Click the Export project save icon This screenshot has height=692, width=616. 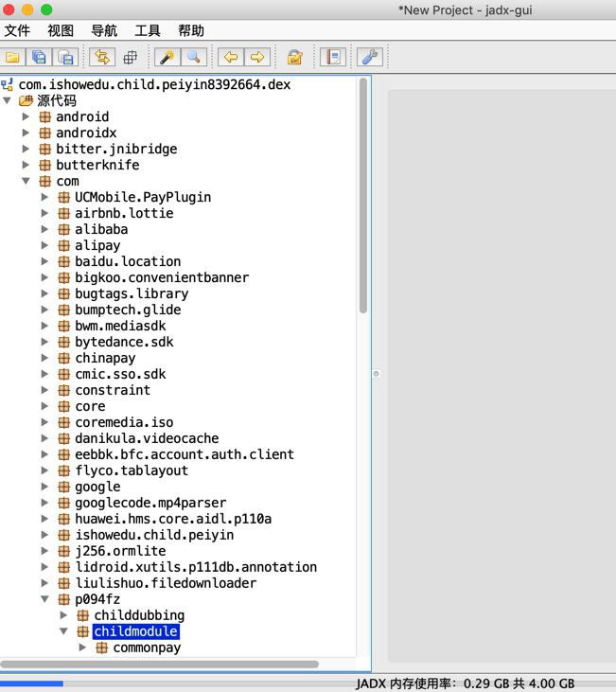(x=65, y=57)
